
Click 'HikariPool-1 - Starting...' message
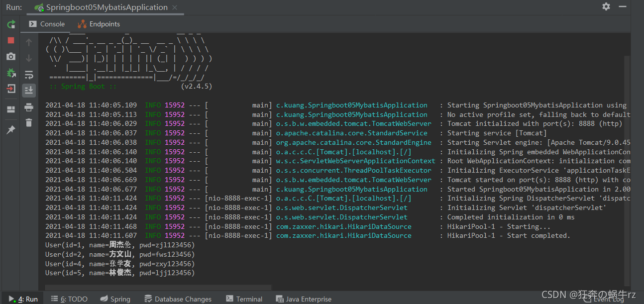pos(499,226)
